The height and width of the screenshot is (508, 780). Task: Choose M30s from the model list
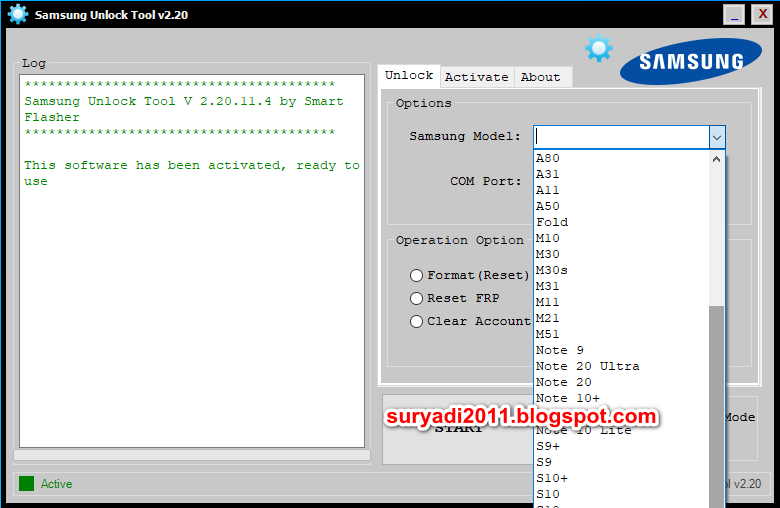point(621,270)
